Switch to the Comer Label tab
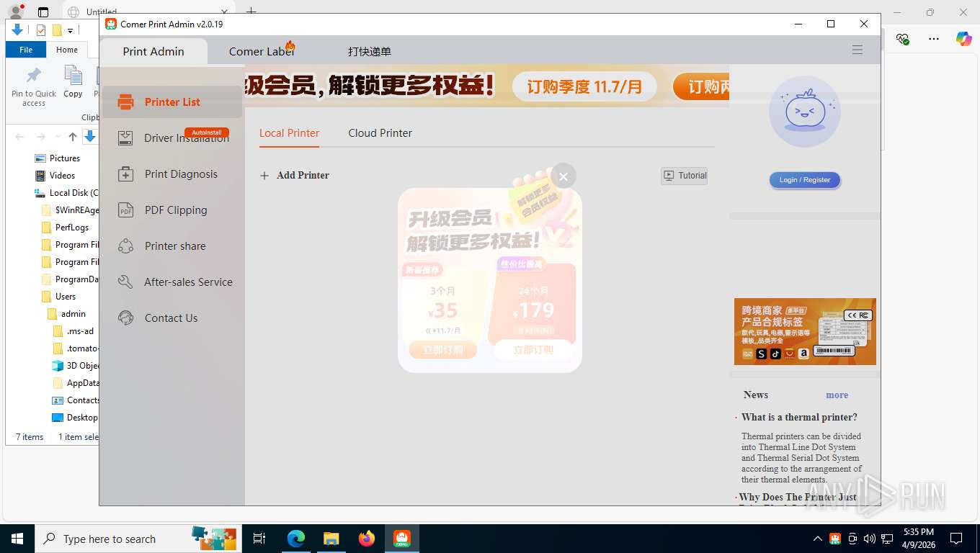Screen dimensions: 980x553 point(261,51)
